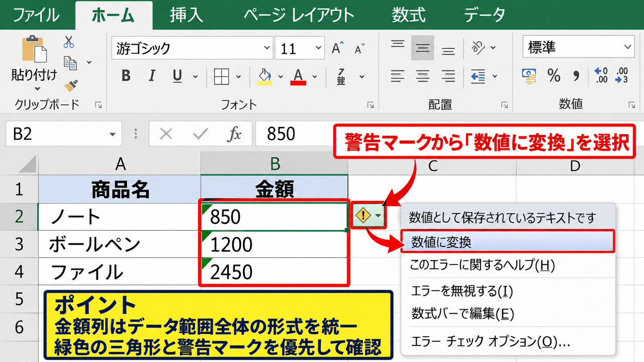The image size is (644, 362).
Task: Toggle italic formatting
Action: click(152, 76)
